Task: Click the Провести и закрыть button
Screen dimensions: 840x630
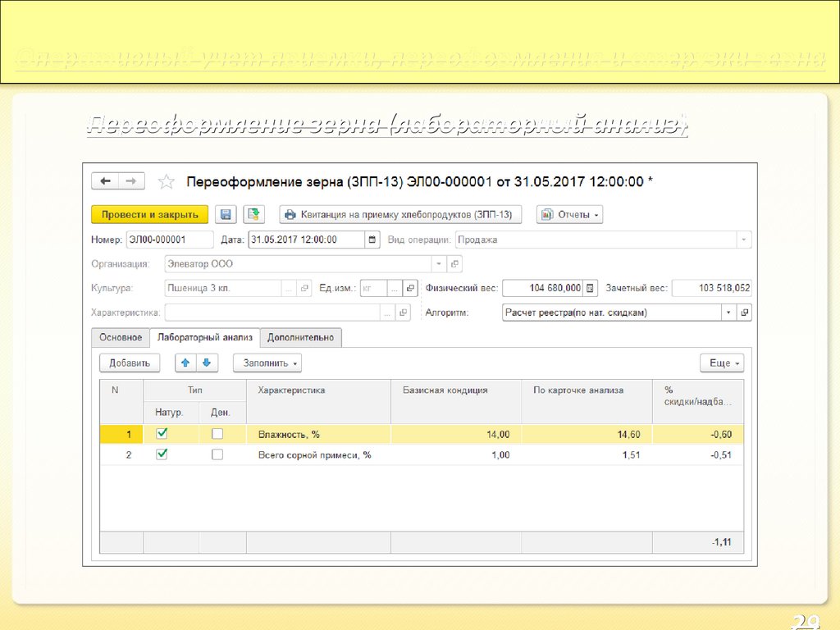Action: point(149,214)
